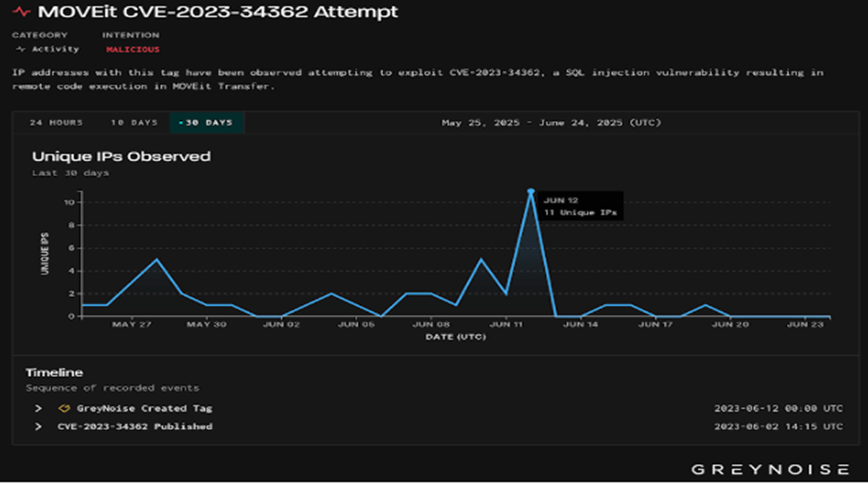
Task: Click the JUN 12 peak data point
Action: click(531, 191)
